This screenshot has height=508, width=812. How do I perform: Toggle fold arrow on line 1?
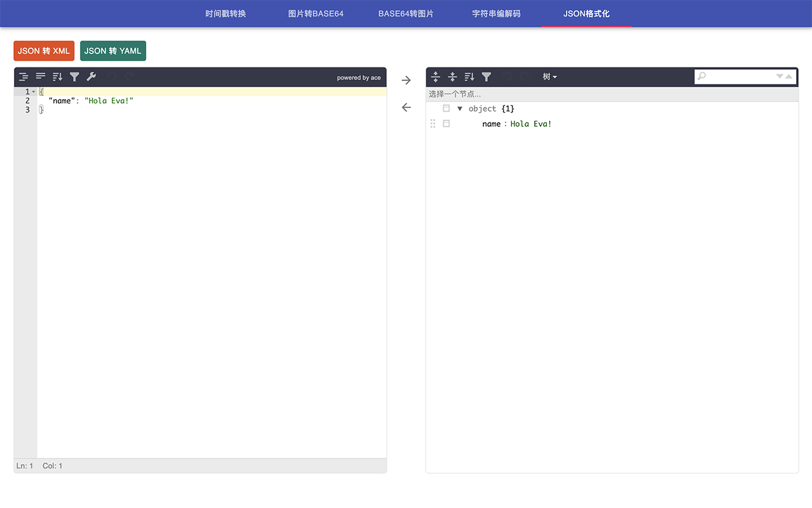point(34,92)
